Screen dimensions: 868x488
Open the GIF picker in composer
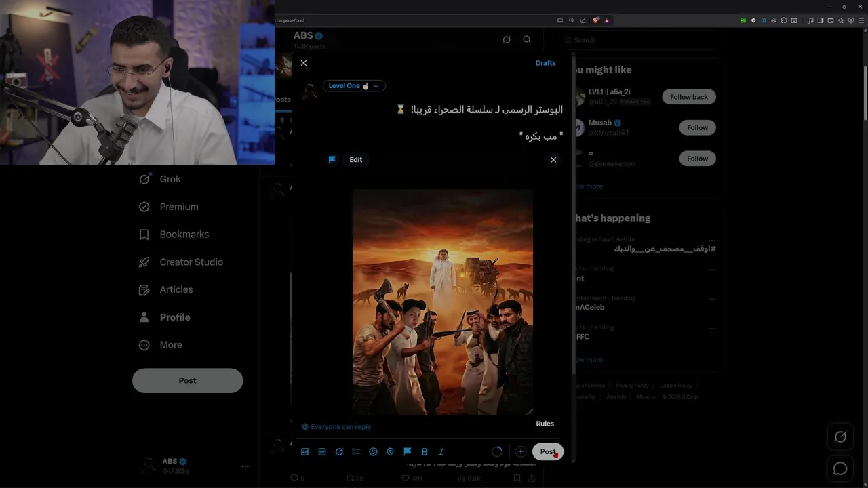pos(322,451)
